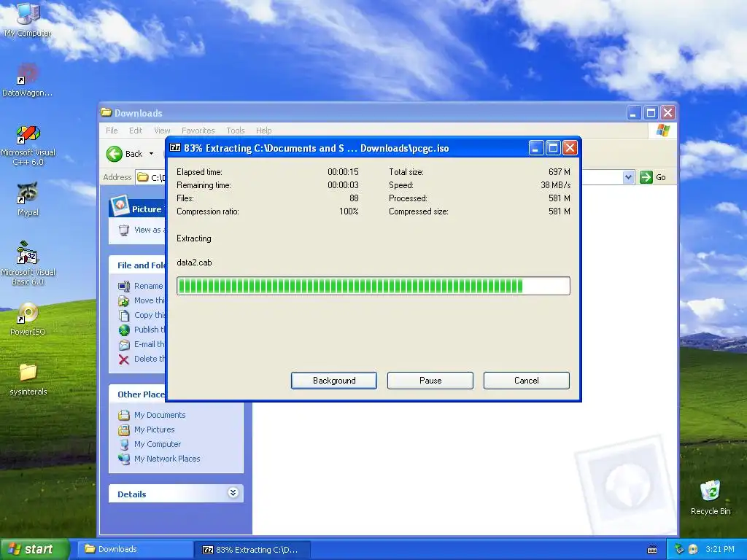Click the Details panel header
The width and height of the screenshot is (747, 560).
pyautogui.click(x=176, y=494)
